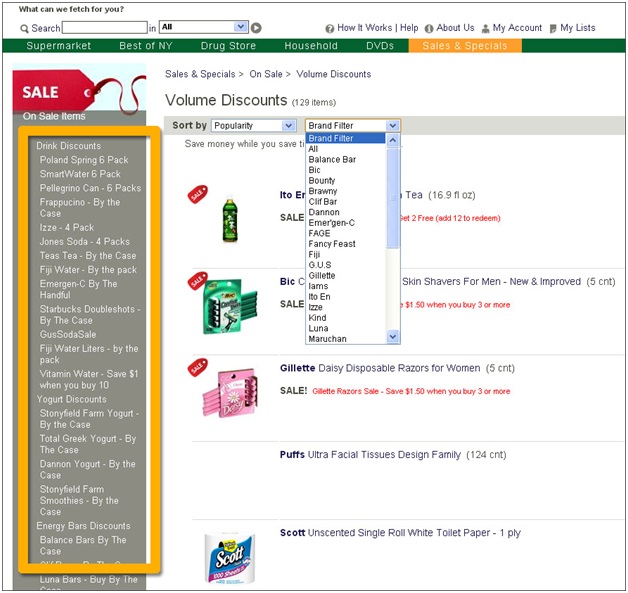Screen dimensions: 628x593
Task: Open the Supermarket tab
Action: 58,46
